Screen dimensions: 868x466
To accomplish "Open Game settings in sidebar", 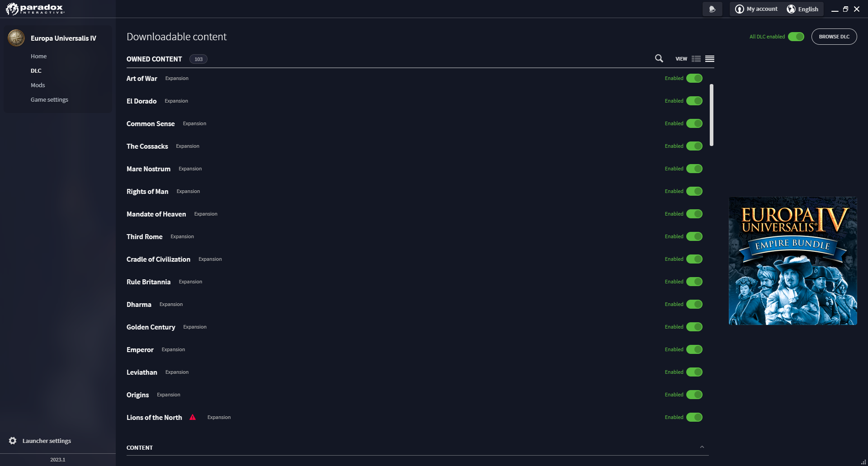I will tap(49, 99).
